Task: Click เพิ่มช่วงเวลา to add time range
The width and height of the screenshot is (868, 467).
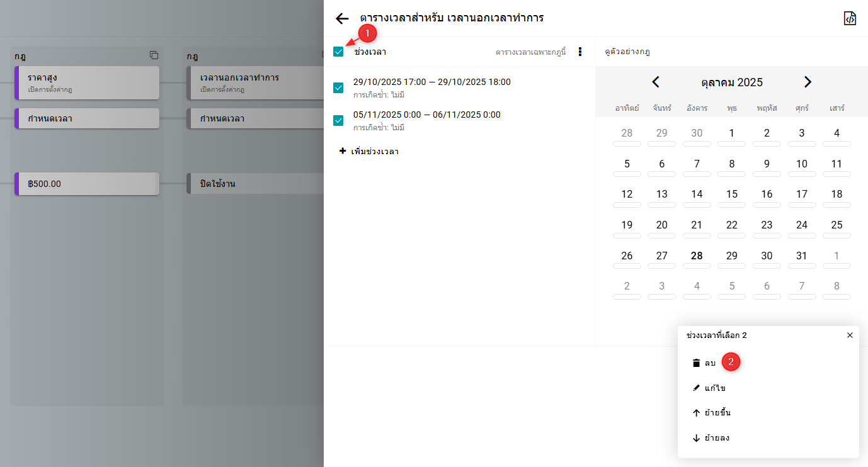Action: point(369,151)
